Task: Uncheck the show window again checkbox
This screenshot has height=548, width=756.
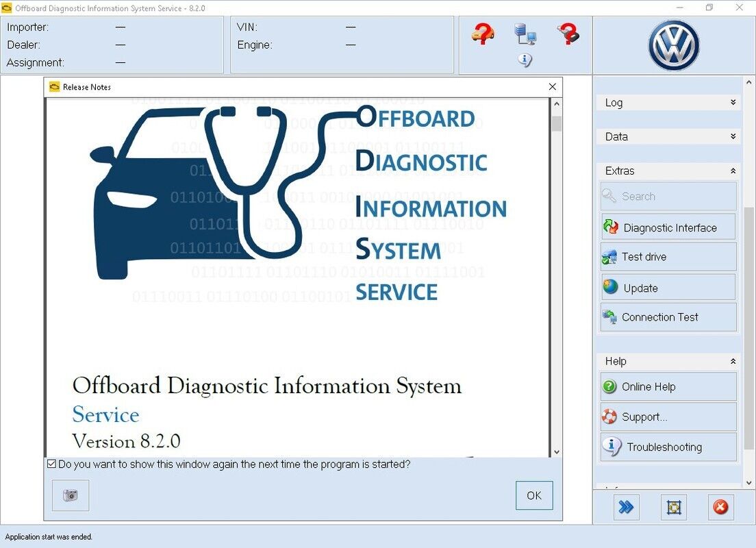Action: click(x=51, y=464)
